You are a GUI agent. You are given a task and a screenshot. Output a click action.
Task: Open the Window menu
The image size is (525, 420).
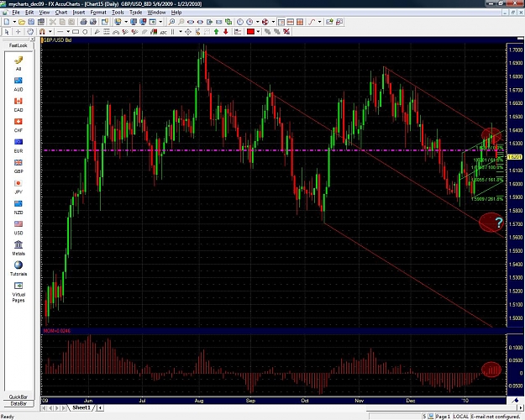pos(156,13)
